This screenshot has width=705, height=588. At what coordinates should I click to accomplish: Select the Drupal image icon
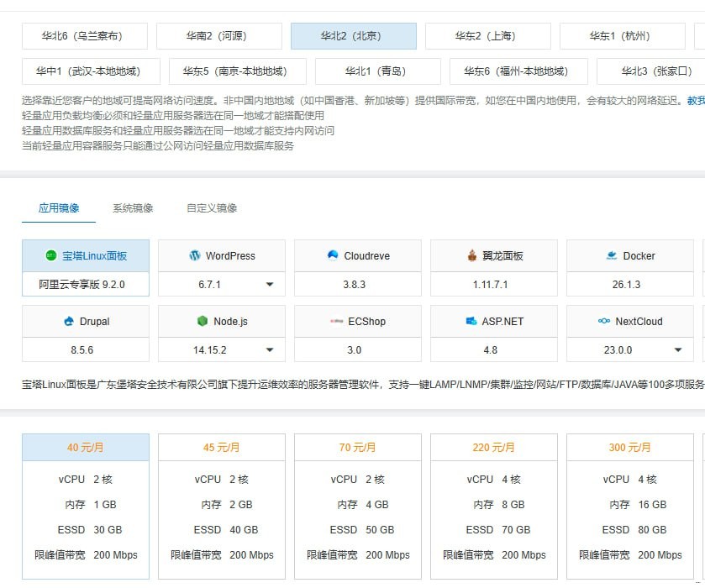point(69,321)
